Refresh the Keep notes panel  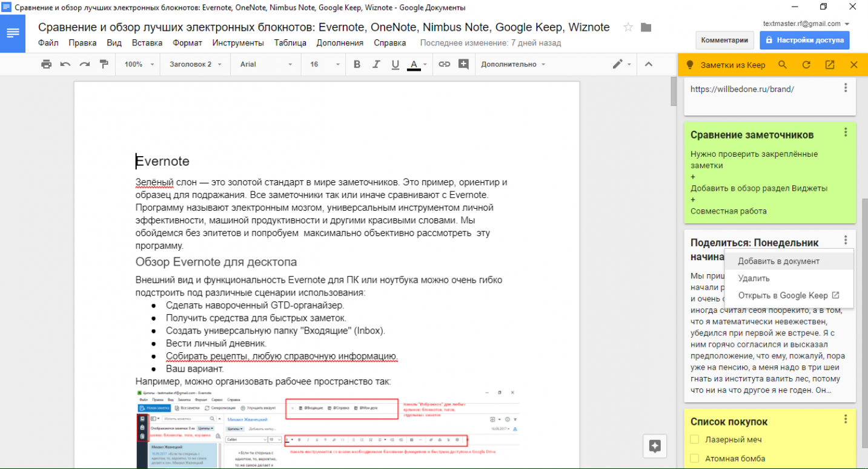806,65
